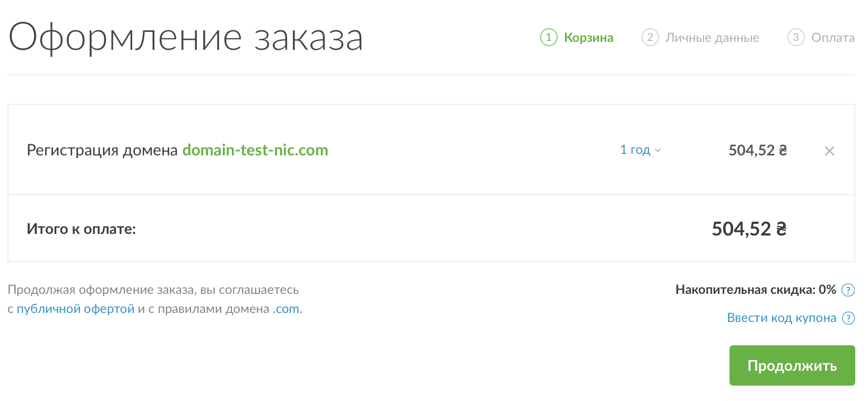Open the "1 год" registration period dropdown
This screenshot has height=401, width=868.
(635, 150)
